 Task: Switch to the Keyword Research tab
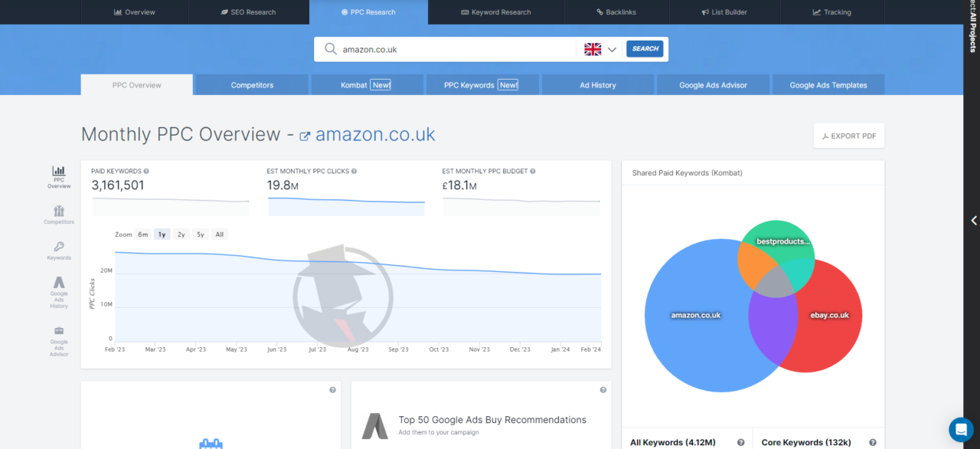click(495, 11)
